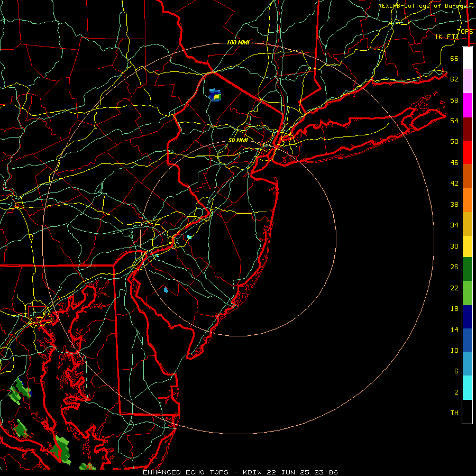Image resolution: width=476 pixels, height=476 pixels.
Task: Select the bright red 50 legend swatch
Action: pyautogui.click(x=467, y=152)
